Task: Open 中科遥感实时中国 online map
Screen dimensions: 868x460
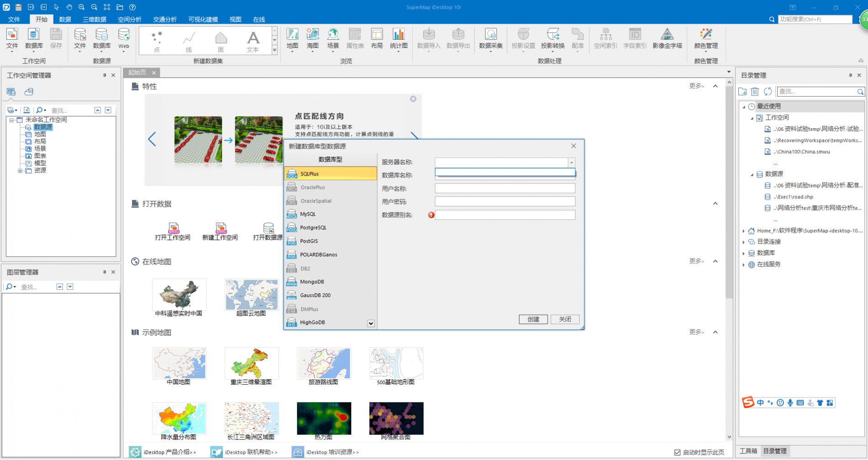Action: tap(179, 294)
